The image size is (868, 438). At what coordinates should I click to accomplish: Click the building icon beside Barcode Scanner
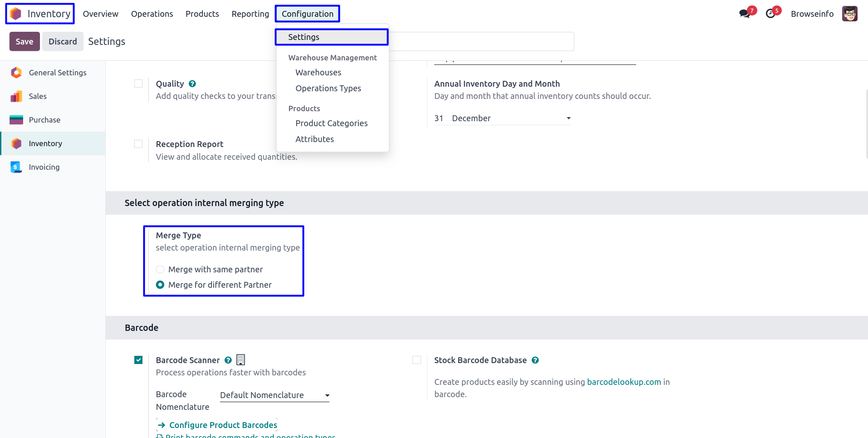[x=241, y=360]
